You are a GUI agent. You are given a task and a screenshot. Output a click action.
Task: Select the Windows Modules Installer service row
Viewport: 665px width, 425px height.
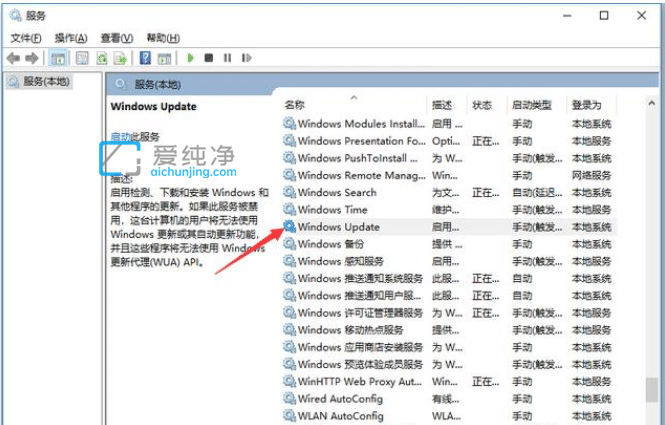pyautogui.click(x=448, y=124)
